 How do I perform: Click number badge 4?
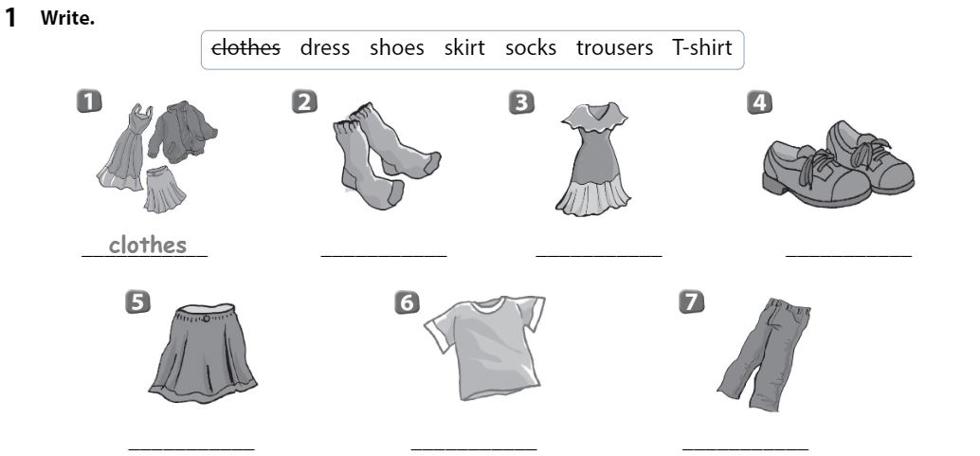pyautogui.click(x=759, y=102)
